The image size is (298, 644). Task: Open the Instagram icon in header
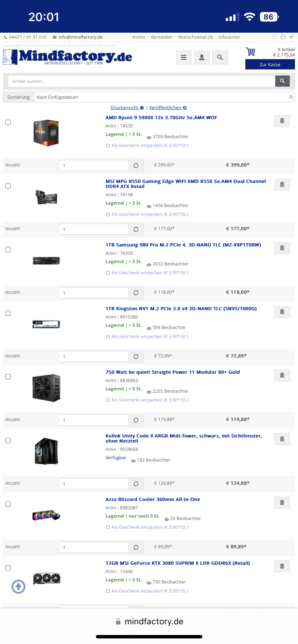275,37
